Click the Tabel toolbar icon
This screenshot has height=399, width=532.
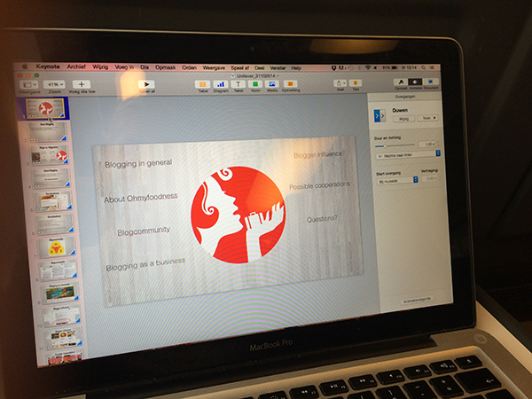pos(202,84)
